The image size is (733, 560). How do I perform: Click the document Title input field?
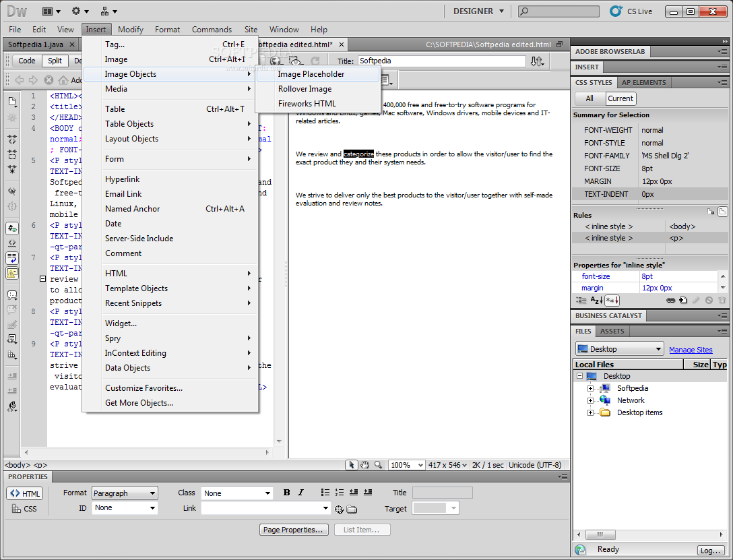pos(442,61)
